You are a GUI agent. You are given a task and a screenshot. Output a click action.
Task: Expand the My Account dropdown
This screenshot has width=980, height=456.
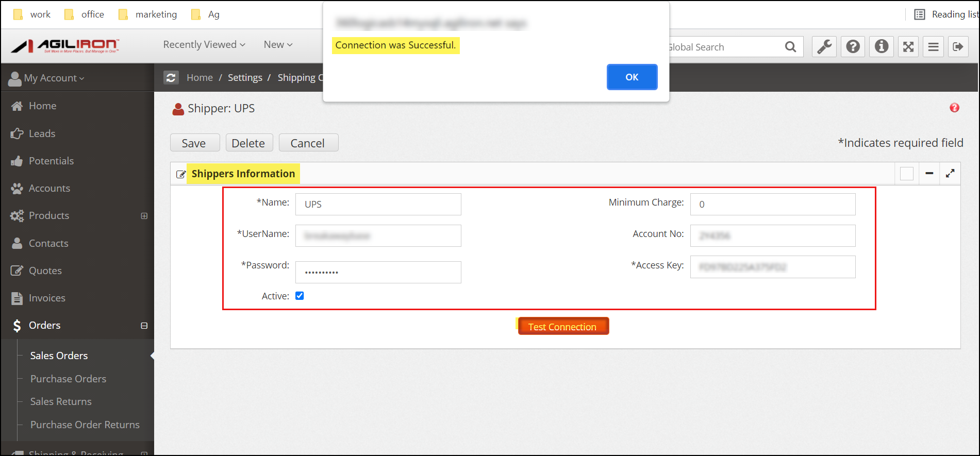tap(47, 78)
